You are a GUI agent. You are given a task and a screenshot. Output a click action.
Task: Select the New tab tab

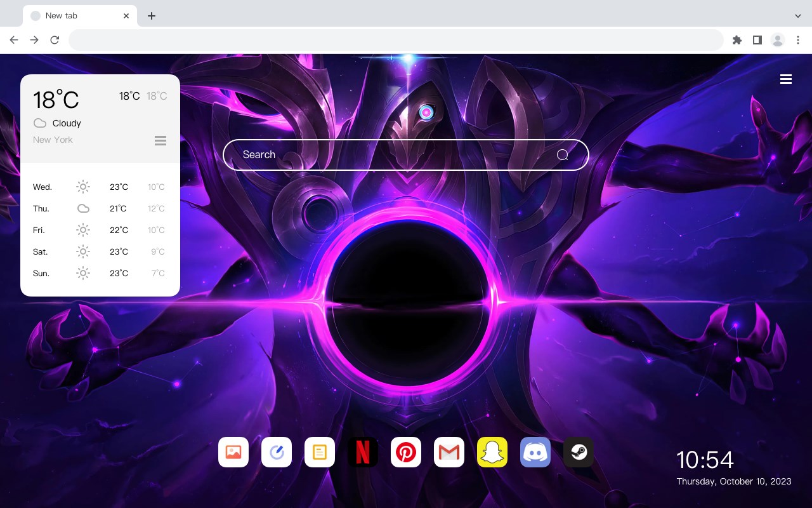click(x=80, y=16)
